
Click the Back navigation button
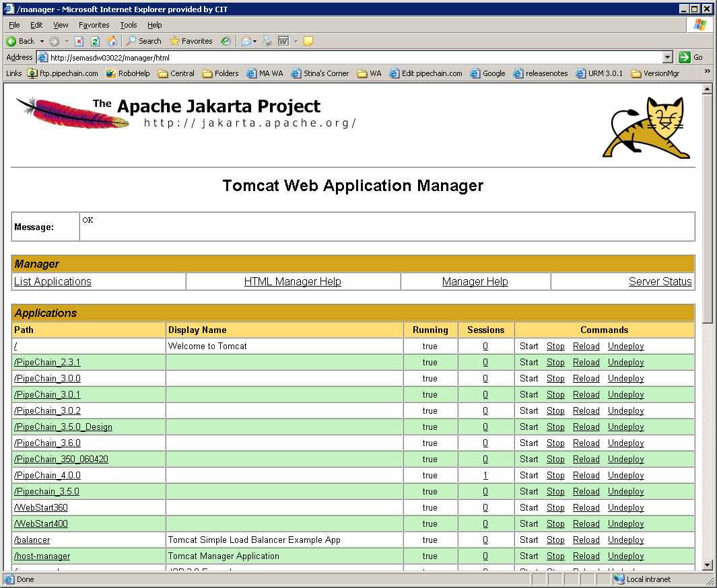pos(20,41)
